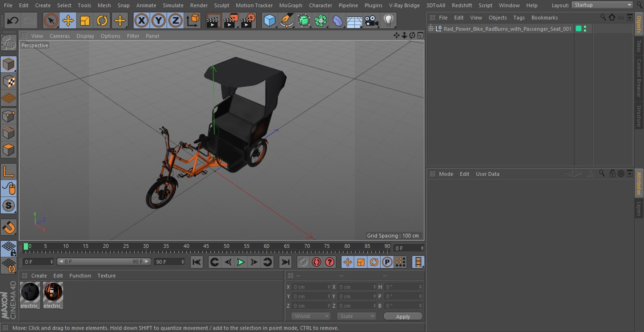Image resolution: width=644 pixels, height=332 pixels.
Task: Open the Layout Startup dropdown
Action: tap(602, 5)
